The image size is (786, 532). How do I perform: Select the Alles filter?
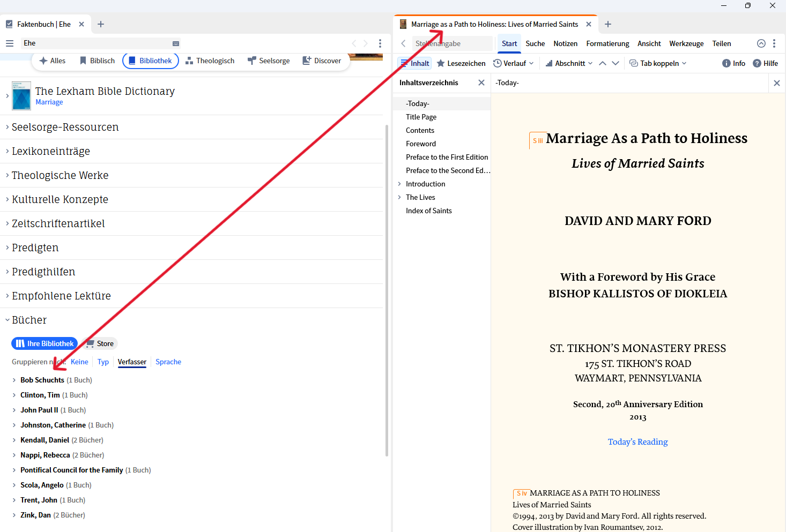point(53,61)
